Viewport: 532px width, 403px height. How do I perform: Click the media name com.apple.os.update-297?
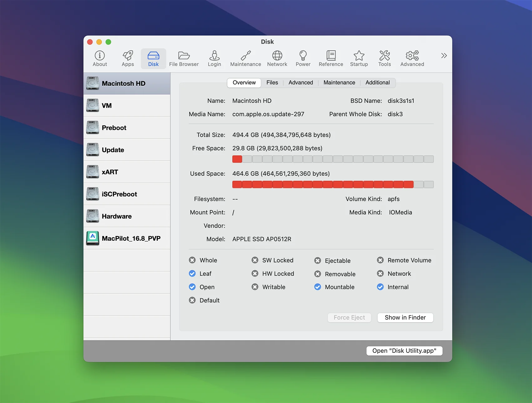268,114
